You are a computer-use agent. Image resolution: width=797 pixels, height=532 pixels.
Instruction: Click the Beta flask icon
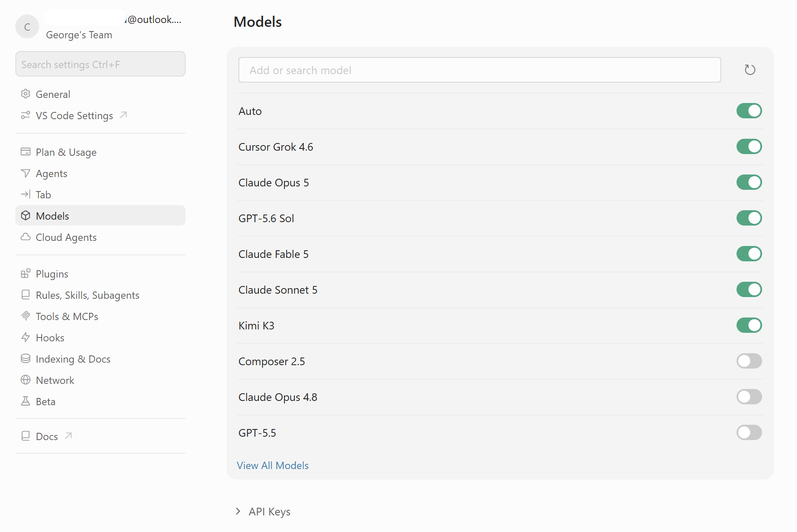[26, 401]
